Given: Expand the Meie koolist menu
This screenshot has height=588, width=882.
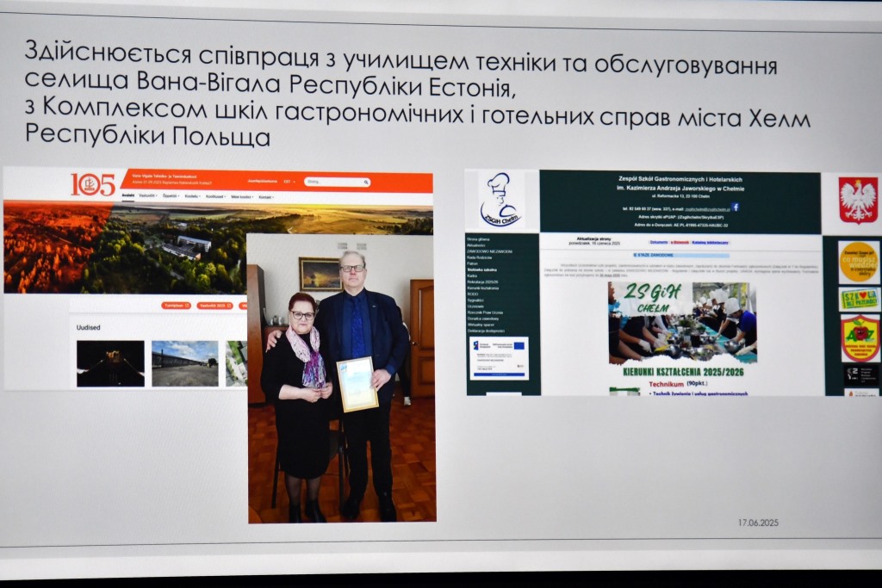Looking at the screenshot, I should click(240, 196).
